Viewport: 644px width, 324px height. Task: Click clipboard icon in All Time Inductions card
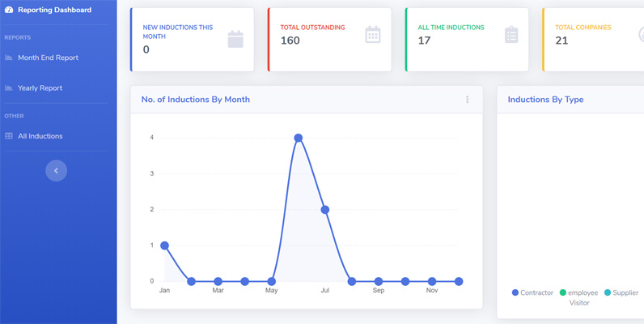(511, 35)
